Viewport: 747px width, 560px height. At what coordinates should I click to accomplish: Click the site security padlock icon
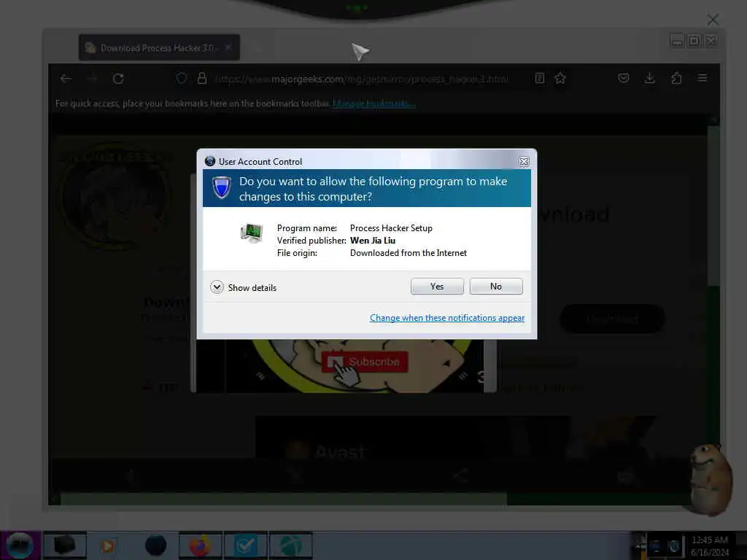[201, 79]
